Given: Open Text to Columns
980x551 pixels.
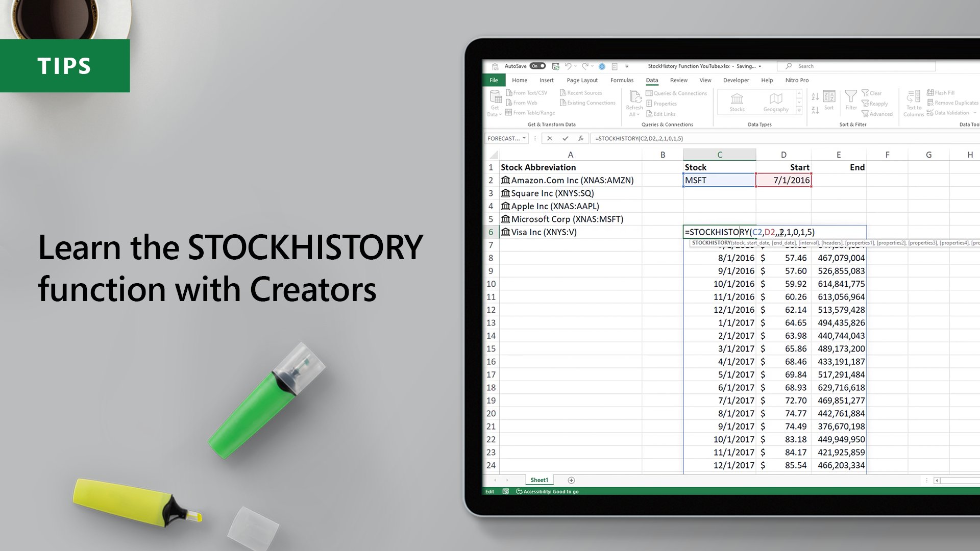Looking at the screenshot, I should click(913, 102).
